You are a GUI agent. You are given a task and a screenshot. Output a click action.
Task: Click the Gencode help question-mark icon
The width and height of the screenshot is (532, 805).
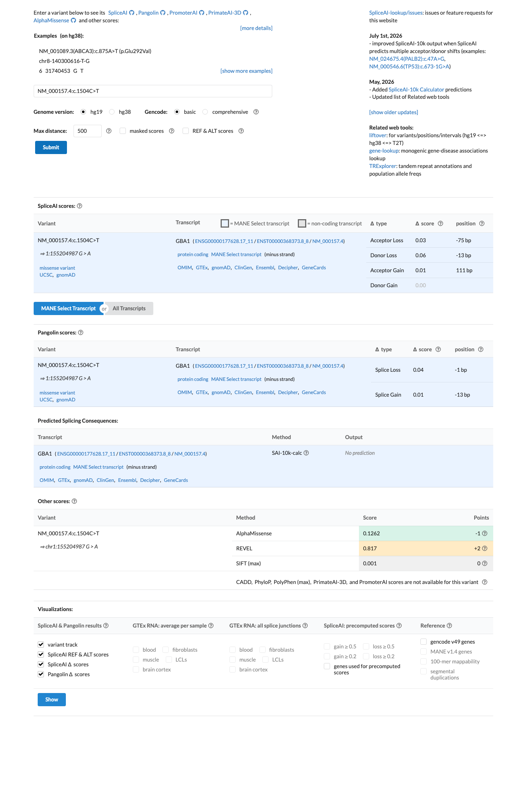(x=256, y=112)
